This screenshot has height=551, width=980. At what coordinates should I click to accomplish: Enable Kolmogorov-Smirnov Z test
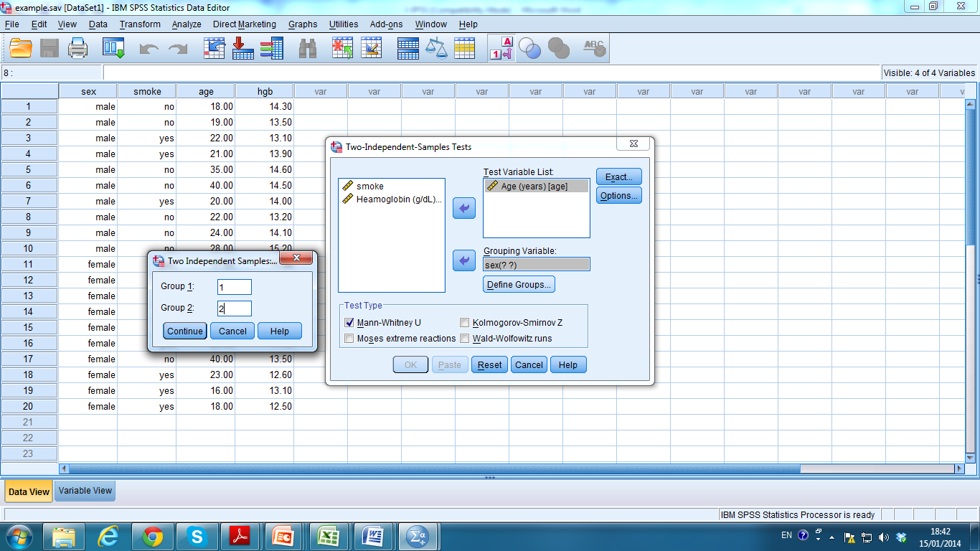[x=465, y=323]
